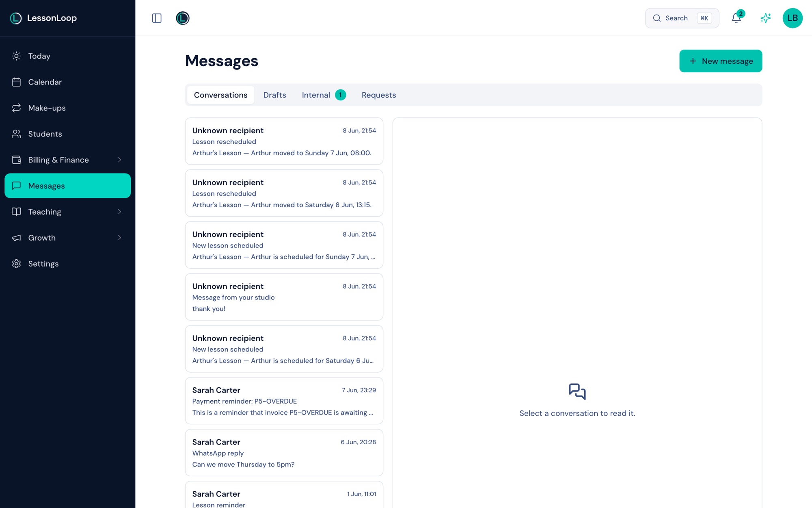Click the '7 Jun, 23:29' timestamp

click(358, 390)
